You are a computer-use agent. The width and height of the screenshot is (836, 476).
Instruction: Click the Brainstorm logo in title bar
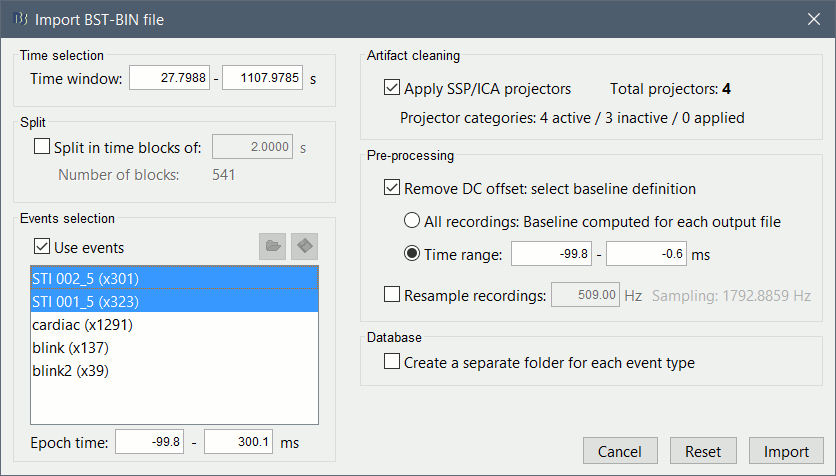(18, 18)
